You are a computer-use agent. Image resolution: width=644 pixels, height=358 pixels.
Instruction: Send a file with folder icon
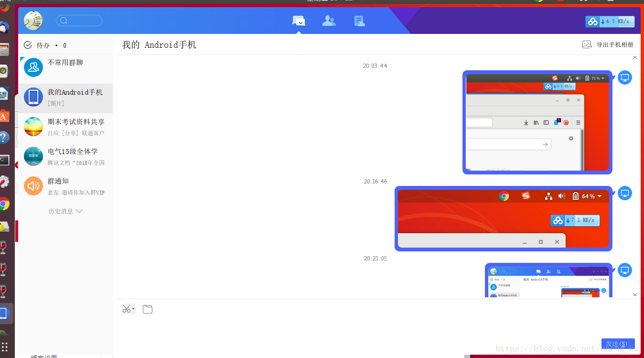tap(148, 309)
